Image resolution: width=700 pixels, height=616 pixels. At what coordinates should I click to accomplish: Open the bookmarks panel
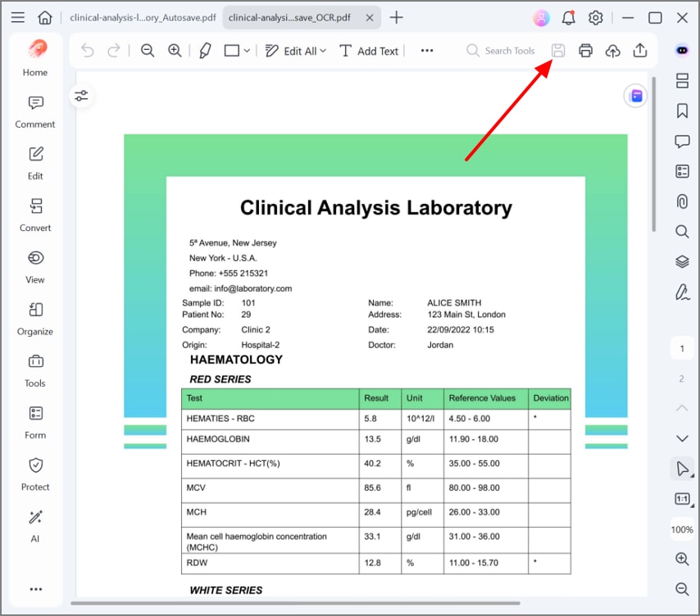(x=682, y=111)
